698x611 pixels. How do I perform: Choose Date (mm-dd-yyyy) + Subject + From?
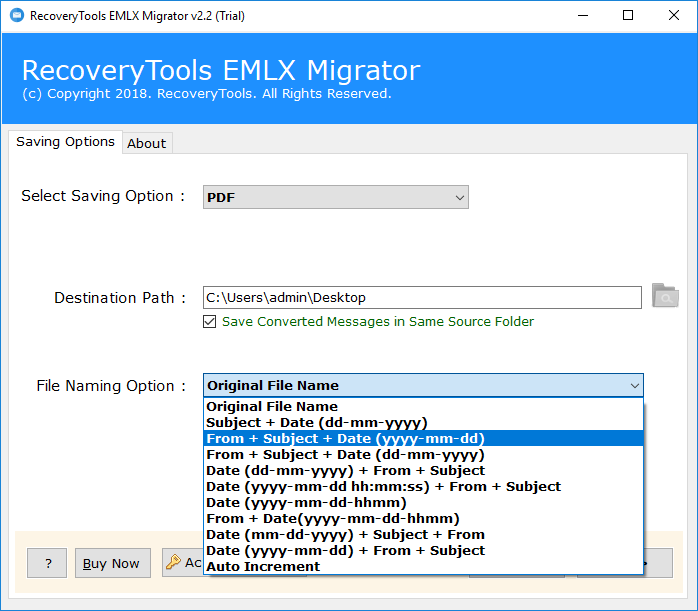point(423,534)
